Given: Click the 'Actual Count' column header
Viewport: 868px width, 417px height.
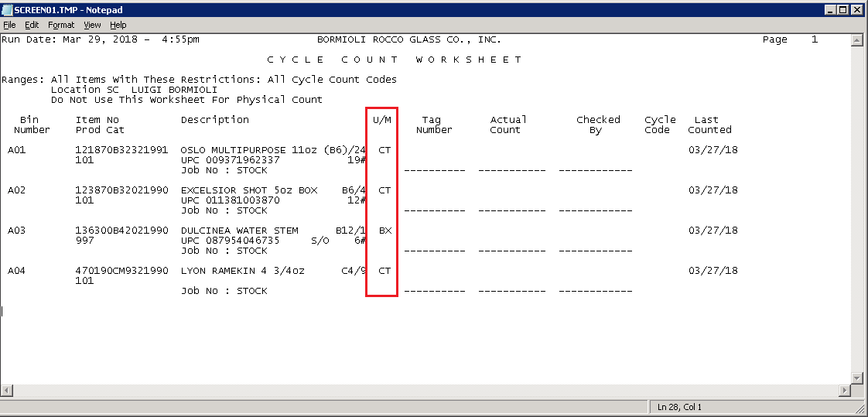Looking at the screenshot, I should (508, 125).
